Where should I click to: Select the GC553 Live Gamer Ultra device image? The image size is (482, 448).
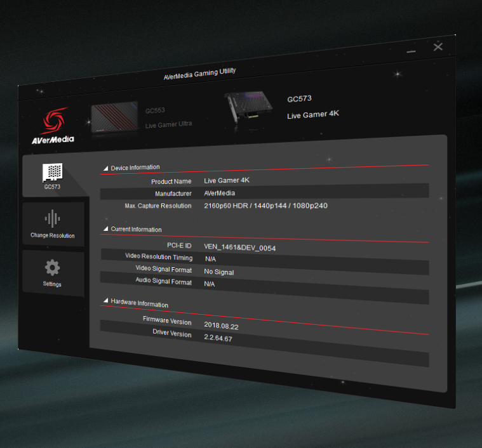pos(114,117)
